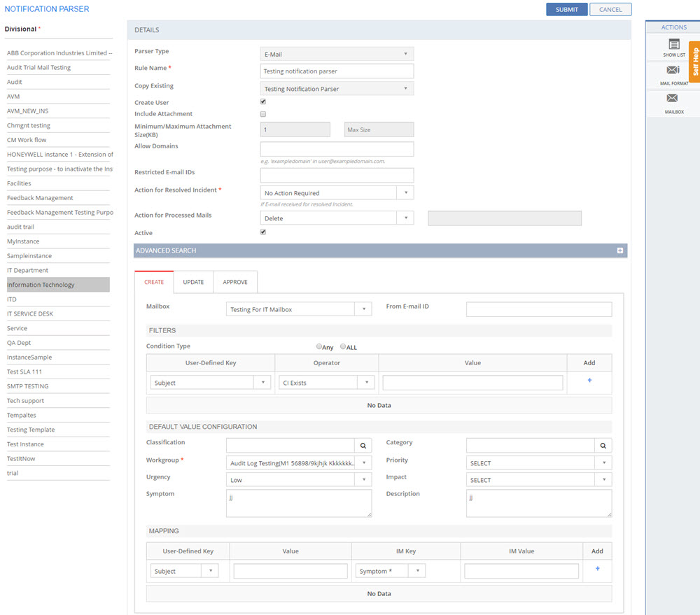700x615 pixels.
Task: Expand Action for Resolved Incident dropdown
Action: pyautogui.click(x=405, y=193)
